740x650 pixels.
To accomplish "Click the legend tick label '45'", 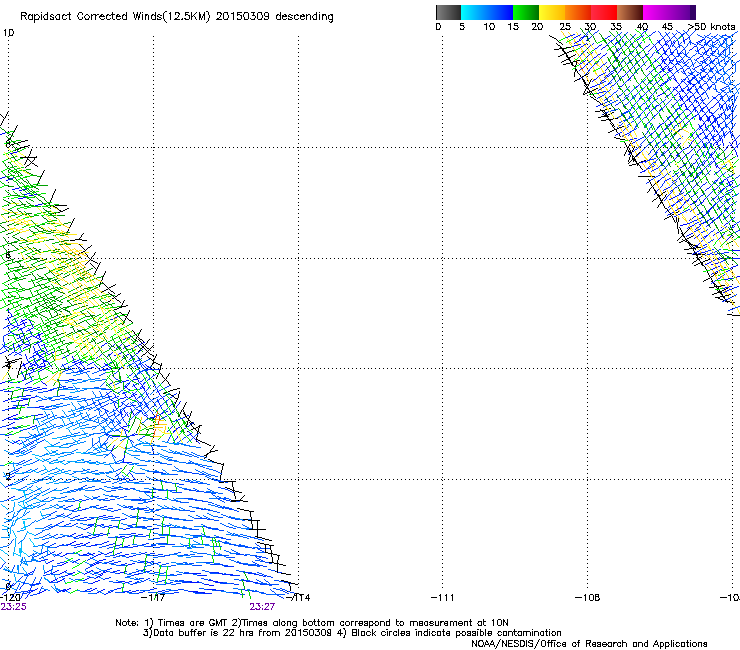I will [x=667, y=27].
